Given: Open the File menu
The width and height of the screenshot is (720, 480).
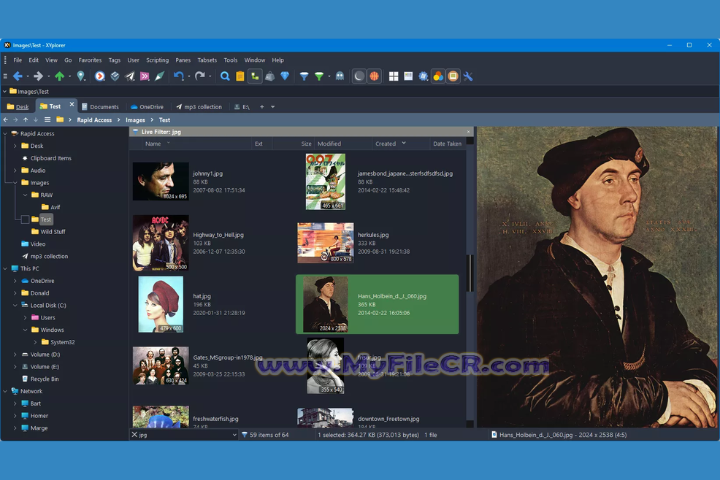Looking at the screenshot, I should pos(17,60).
